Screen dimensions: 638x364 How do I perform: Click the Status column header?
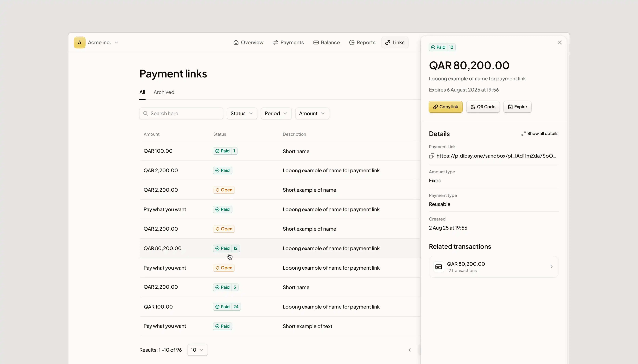tap(219, 134)
